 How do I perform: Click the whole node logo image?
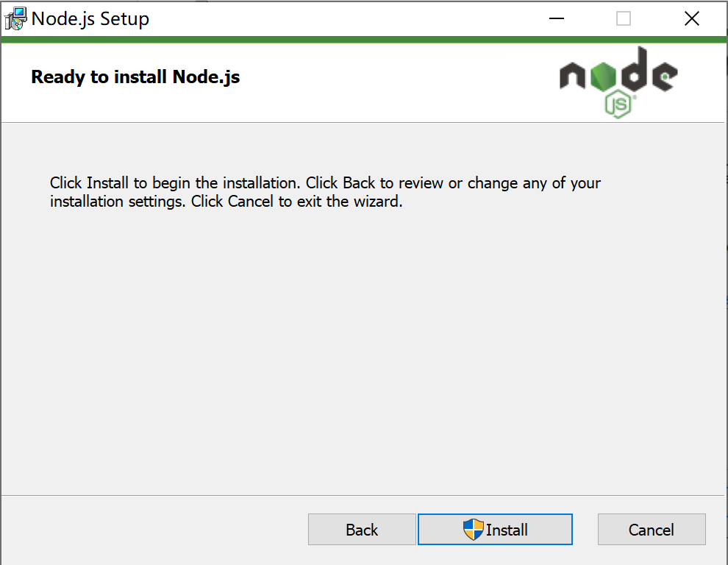pos(619,82)
